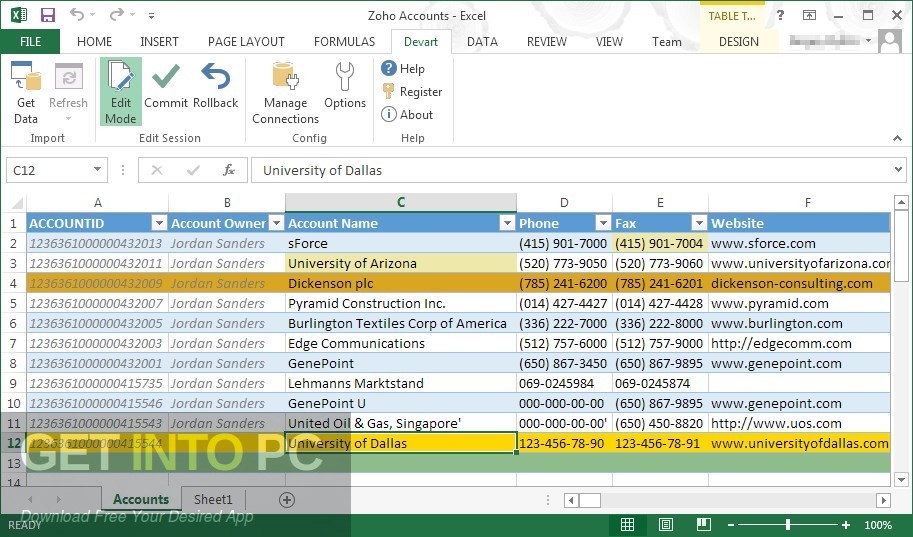
Task: Click the user account avatar icon
Action: click(890, 41)
